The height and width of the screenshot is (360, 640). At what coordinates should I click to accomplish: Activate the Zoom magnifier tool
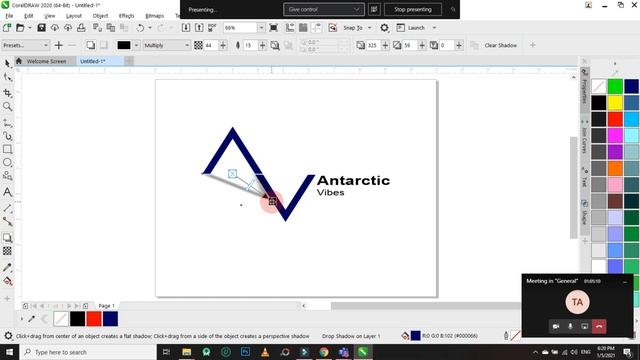(7, 107)
